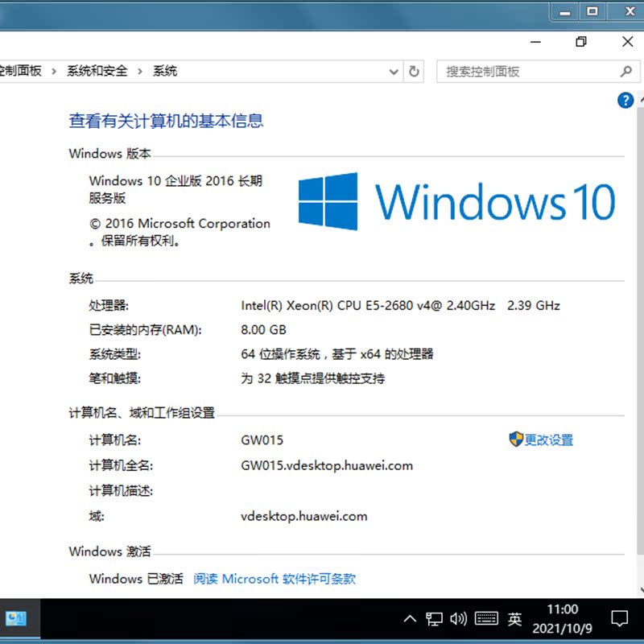Close the inner System window
Screen dimensions: 644x644
pos(628,42)
